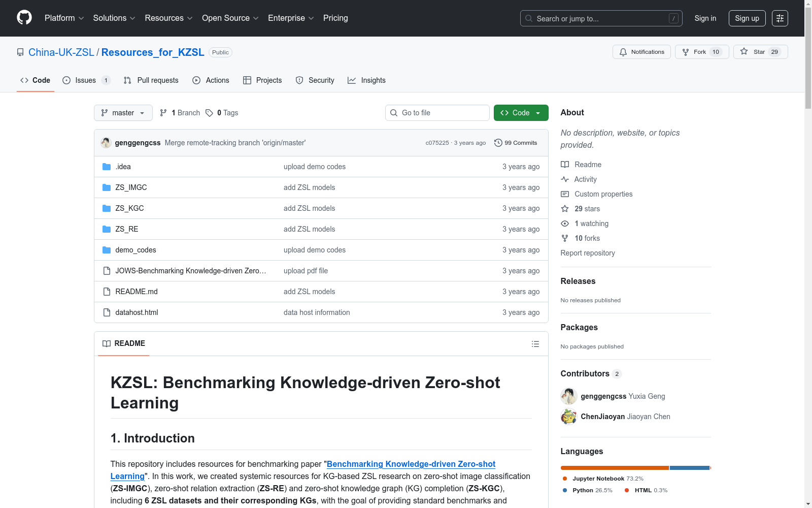Open the global navigation settings icon

pos(780,18)
